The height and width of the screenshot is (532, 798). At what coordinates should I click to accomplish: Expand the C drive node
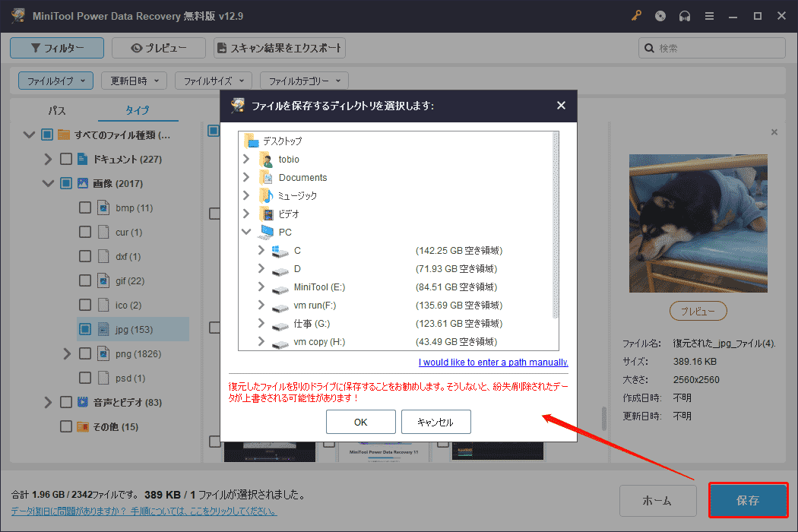(x=261, y=250)
